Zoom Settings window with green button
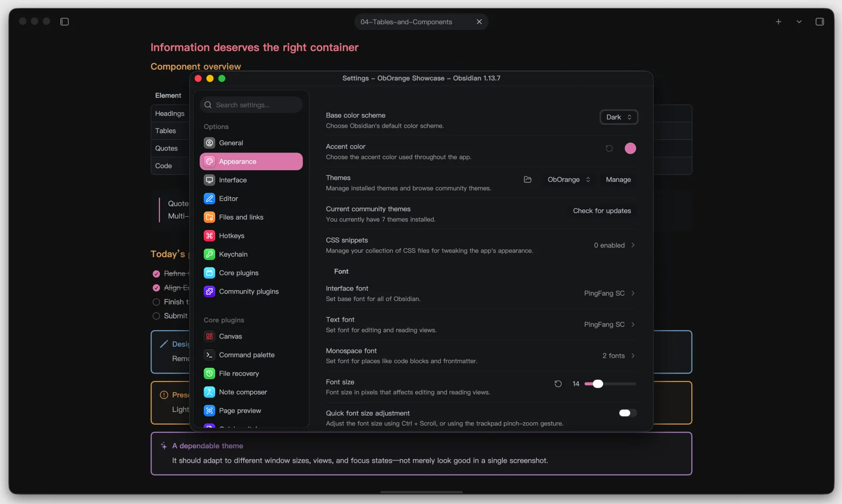The height and width of the screenshot is (504, 842). 222,78
